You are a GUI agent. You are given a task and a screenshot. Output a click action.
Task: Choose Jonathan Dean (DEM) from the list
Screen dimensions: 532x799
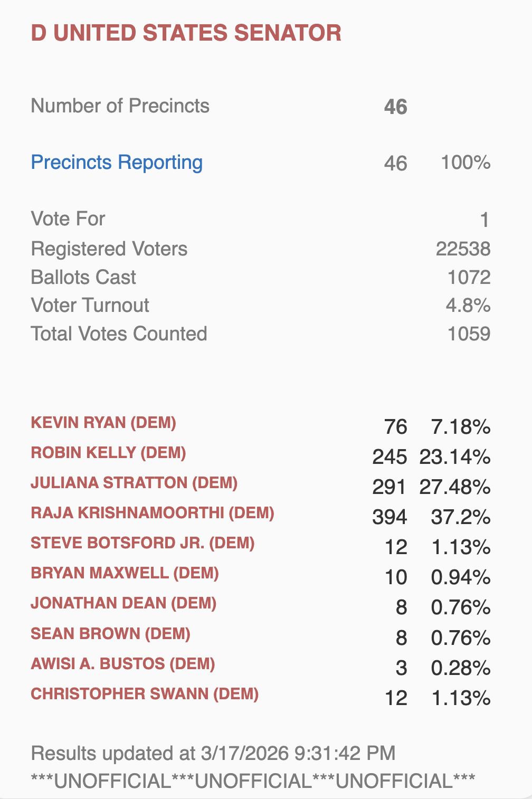pos(123,603)
